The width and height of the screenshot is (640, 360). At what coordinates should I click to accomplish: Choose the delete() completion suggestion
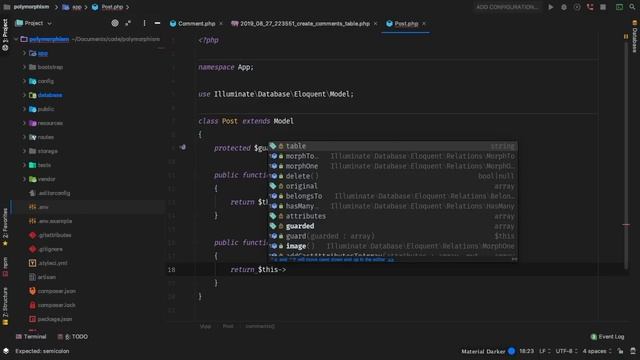pyautogui.click(x=393, y=176)
